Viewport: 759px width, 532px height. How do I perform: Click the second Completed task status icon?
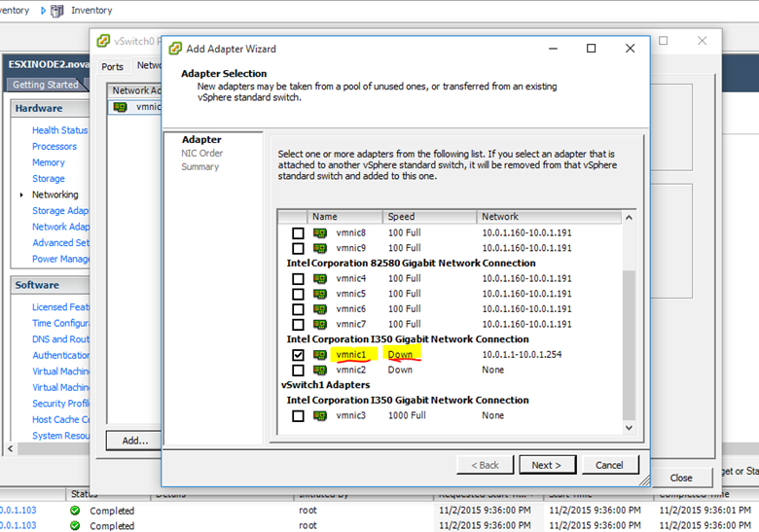[x=75, y=525]
